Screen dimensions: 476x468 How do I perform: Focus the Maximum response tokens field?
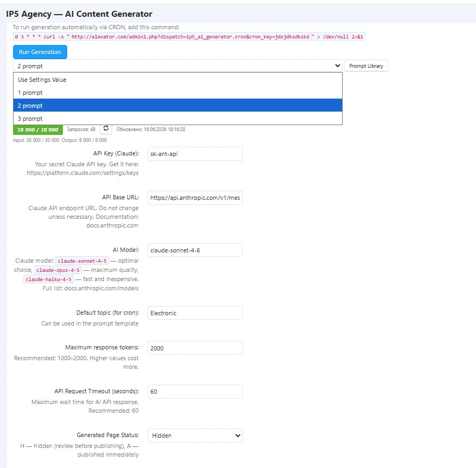click(195, 348)
